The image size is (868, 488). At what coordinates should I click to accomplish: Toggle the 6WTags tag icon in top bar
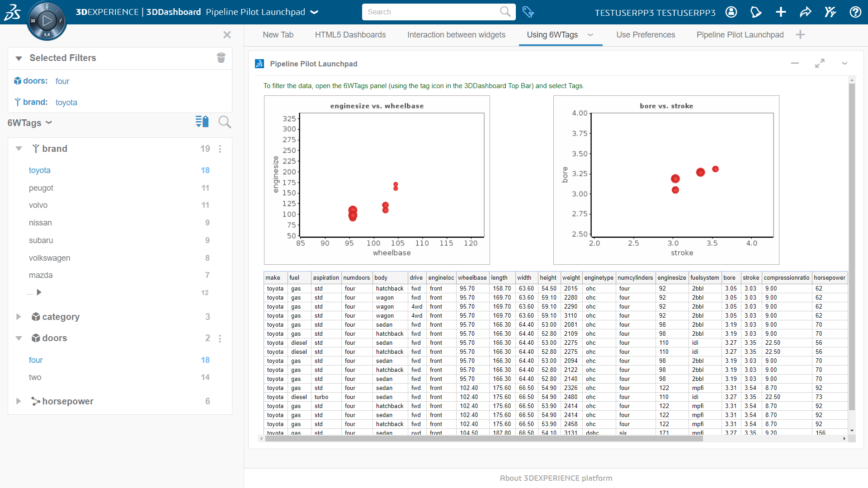528,12
